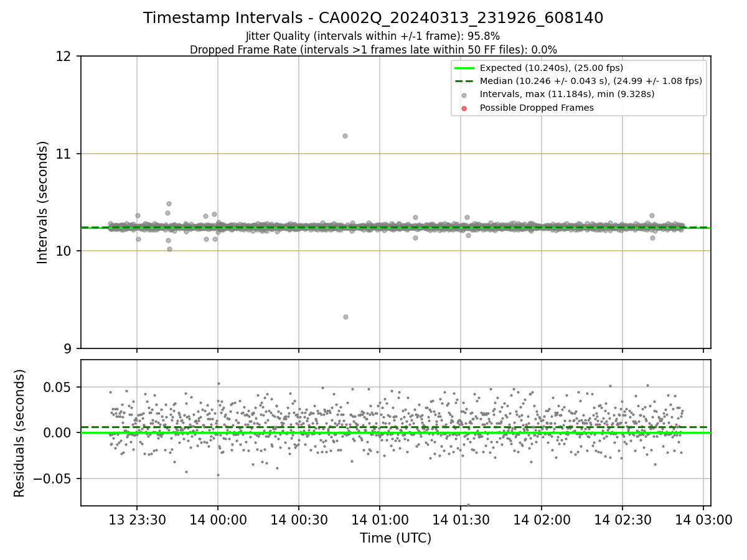Click the Intervals (seconds) y-axis label
Screen dimensions: 747x560
tap(42, 202)
